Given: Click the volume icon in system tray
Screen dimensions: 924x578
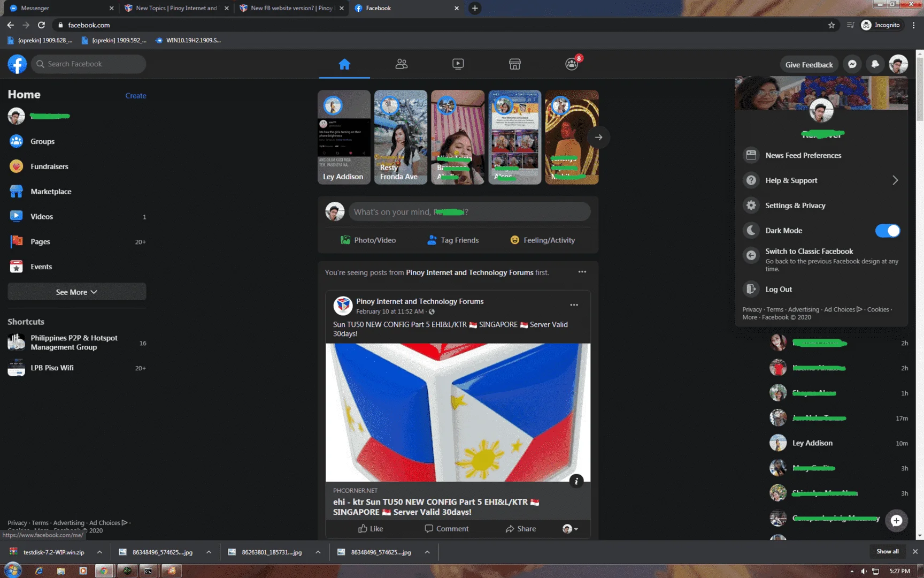Looking at the screenshot, I should click(864, 571).
